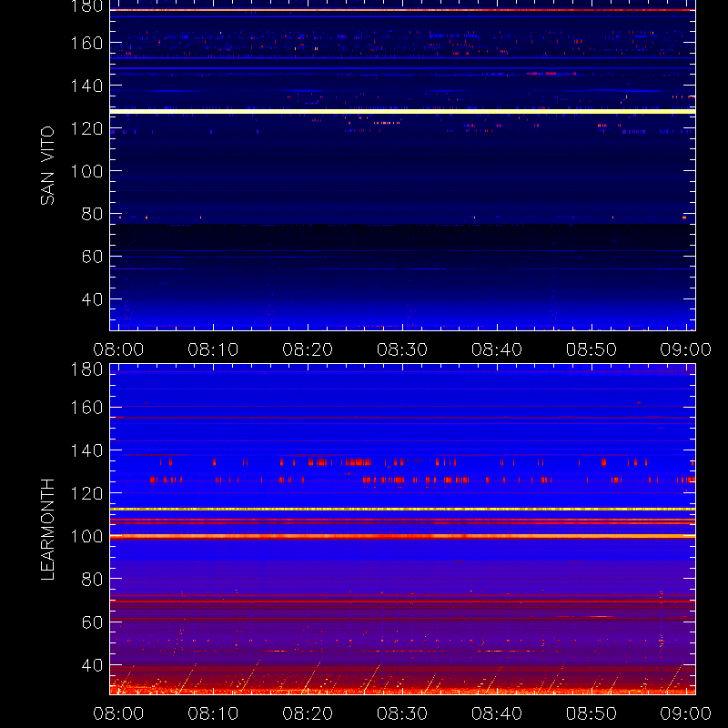Click the orange band at 100 in Learmonth spectrogram
Screen dimensions: 728x728
coord(402,536)
